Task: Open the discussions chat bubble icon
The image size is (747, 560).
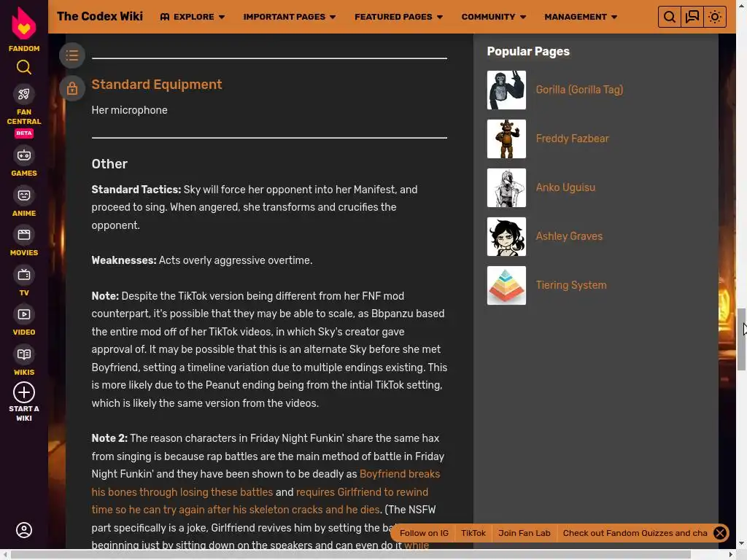Action: (x=692, y=17)
